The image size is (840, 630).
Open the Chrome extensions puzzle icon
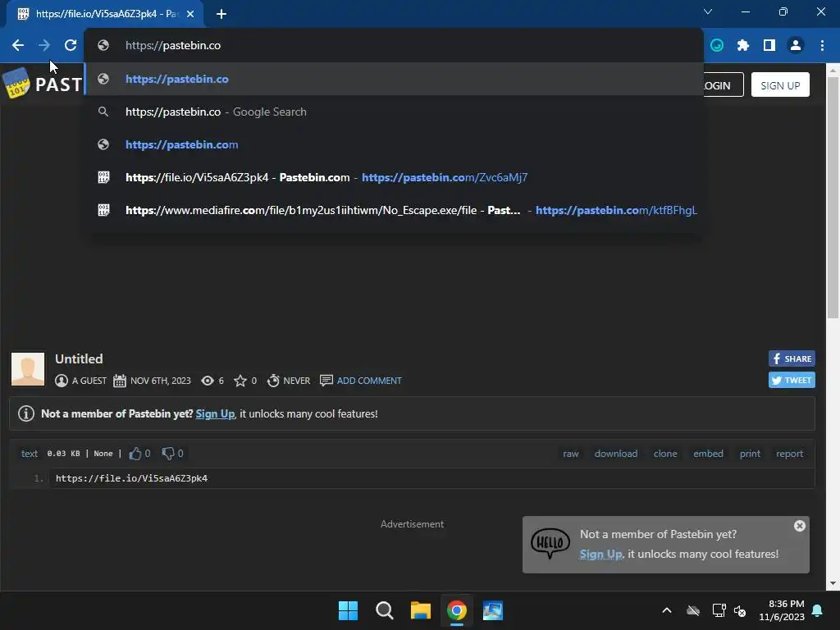coord(742,46)
